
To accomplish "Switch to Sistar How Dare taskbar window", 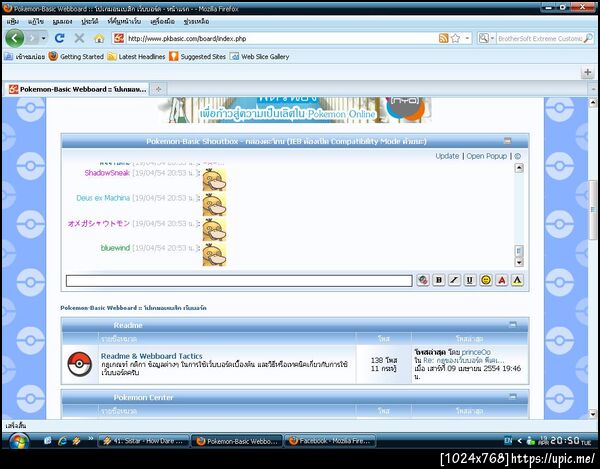I will [144, 441].
